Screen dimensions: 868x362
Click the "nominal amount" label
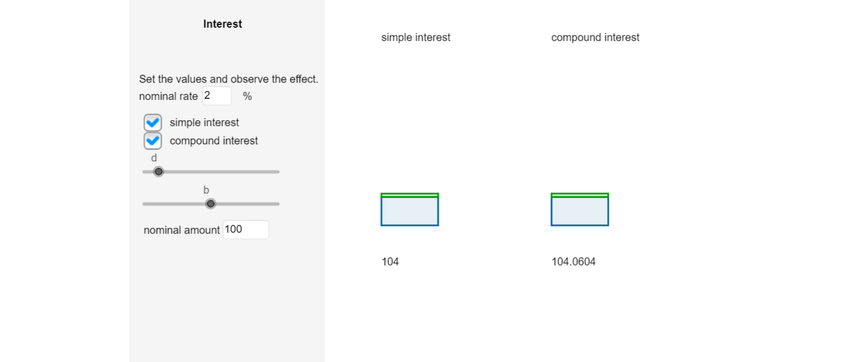pos(181,230)
